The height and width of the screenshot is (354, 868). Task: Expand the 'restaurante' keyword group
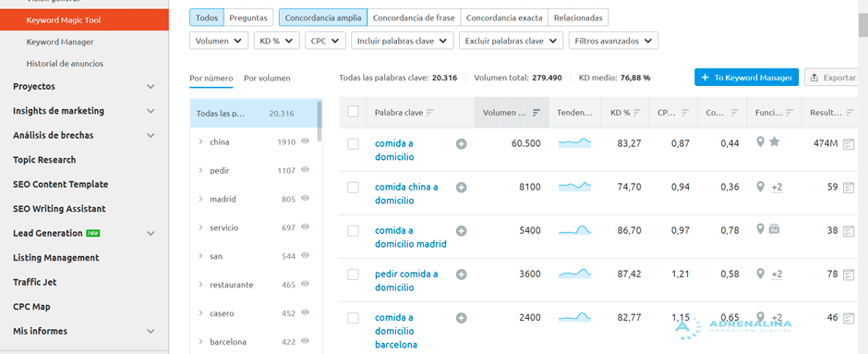200,285
